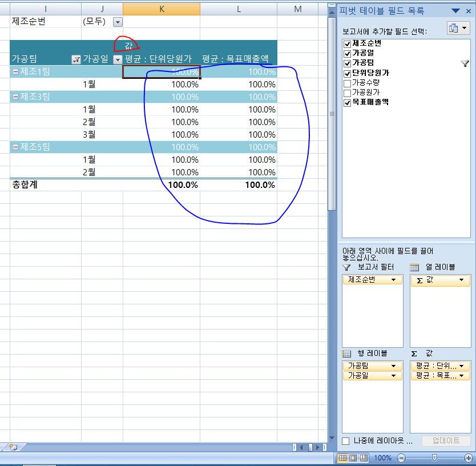Check the 가공원가 field checkbox
Screen dimensions: 476x466
(347, 93)
